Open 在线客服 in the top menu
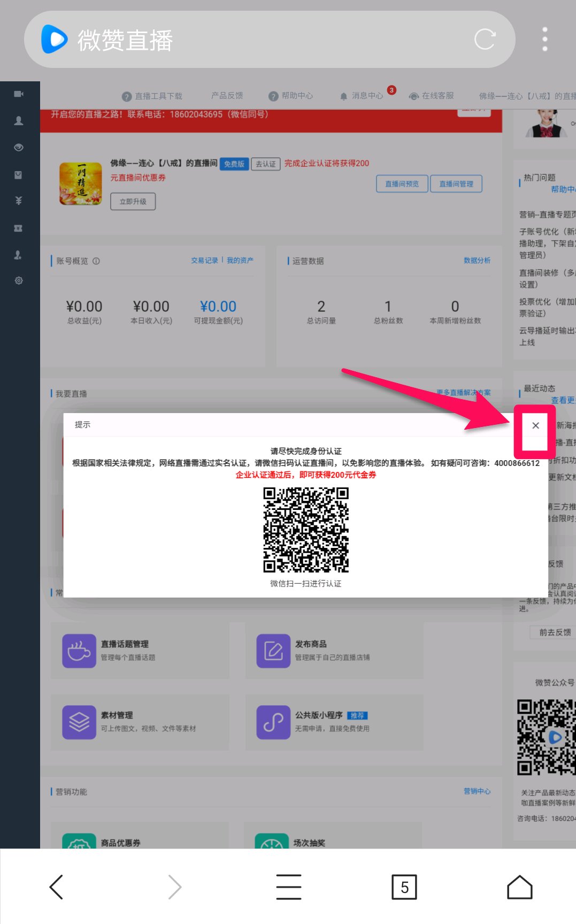 click(432, 96)
